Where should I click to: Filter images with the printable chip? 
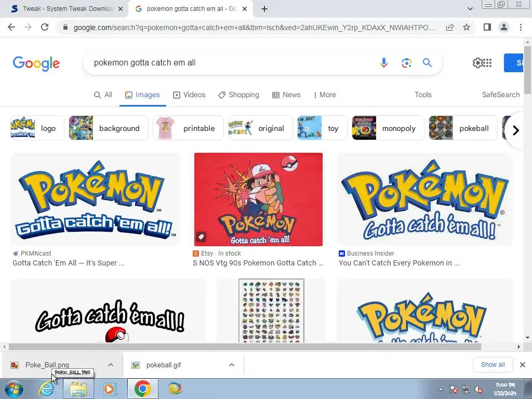[x=188, y=128]
